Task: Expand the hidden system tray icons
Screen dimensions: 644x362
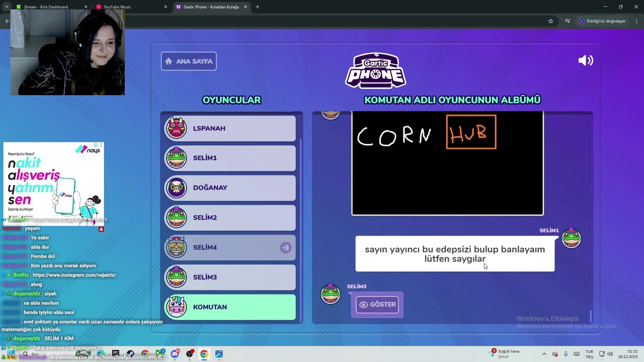Action: [544, 354]
